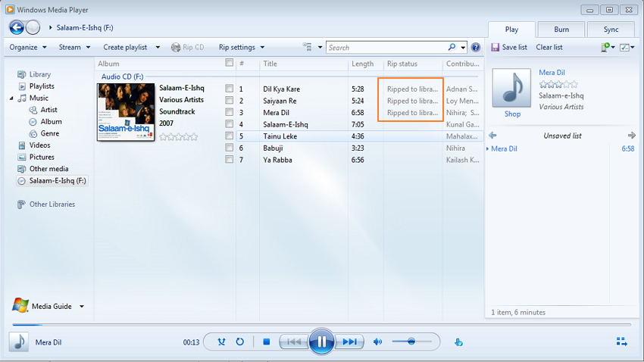644x362 pixels.
Task: Skip to next track
Action: (349, 342)
